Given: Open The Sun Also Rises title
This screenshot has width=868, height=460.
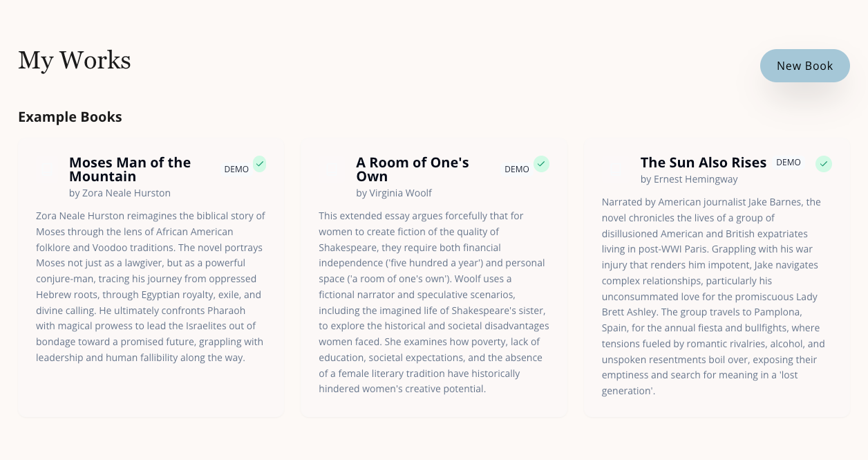Looking at the screenshot, I should click(x=704, y=163).
